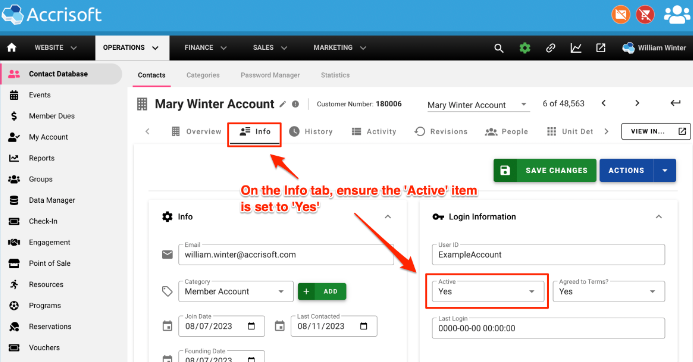Click the envelope icon beside Email field
The height and width of the screenshot is (362, 693).
coord(167,255)
